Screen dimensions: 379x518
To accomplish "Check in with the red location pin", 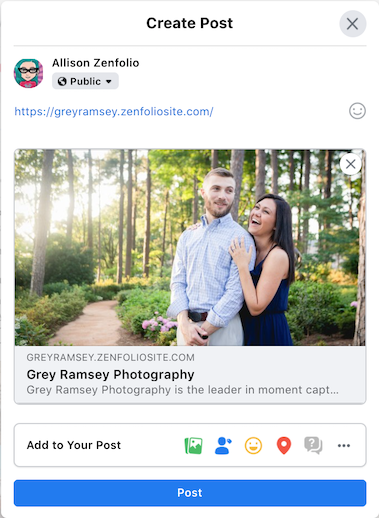I will [x=284, y=445].
